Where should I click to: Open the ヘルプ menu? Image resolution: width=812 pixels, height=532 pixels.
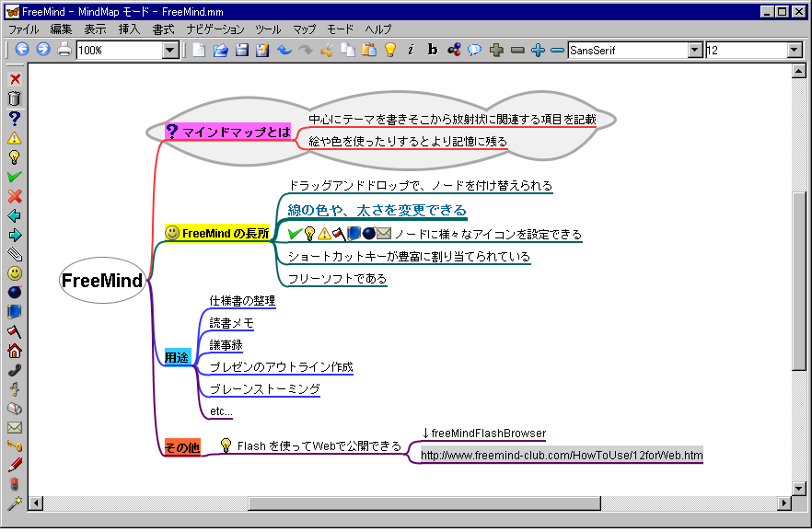(x=378, y=29)
